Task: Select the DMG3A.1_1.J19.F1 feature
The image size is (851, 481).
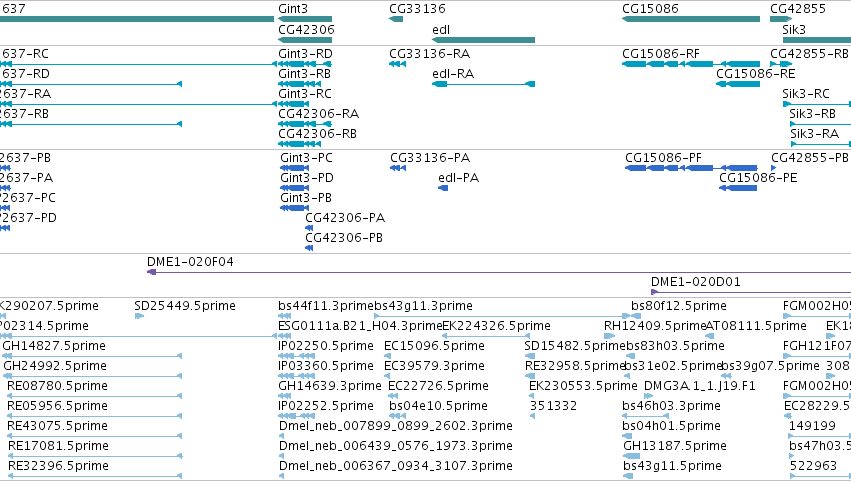Action: pos(700,387)
